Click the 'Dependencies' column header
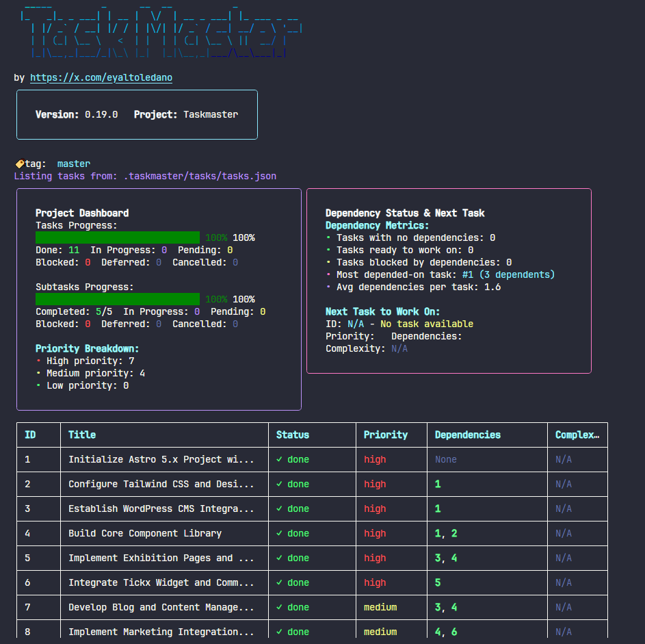 coord(468,435)
